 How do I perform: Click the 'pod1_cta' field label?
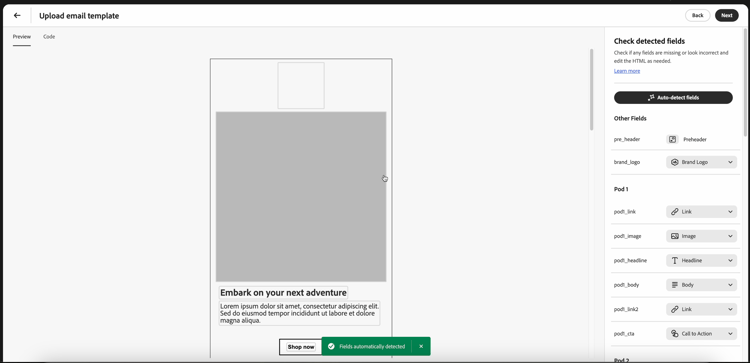pyautogui.click(x=624, y=334)
